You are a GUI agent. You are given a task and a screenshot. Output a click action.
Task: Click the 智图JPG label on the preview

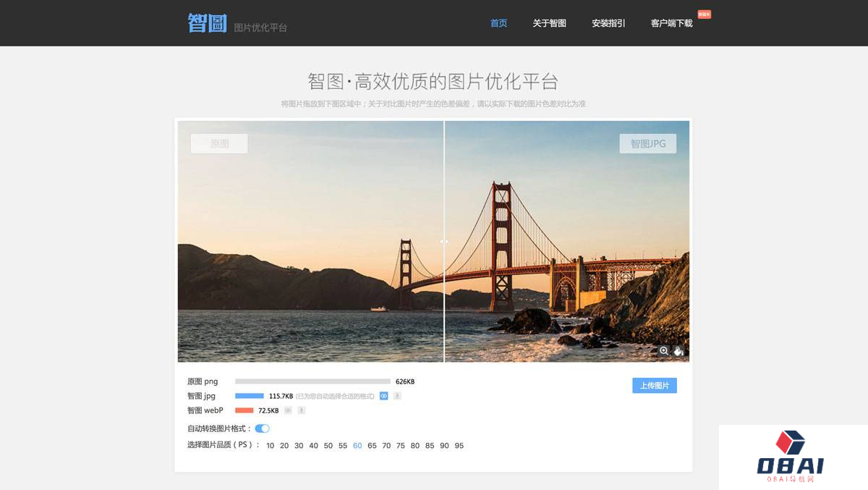[x=648, y=143]
